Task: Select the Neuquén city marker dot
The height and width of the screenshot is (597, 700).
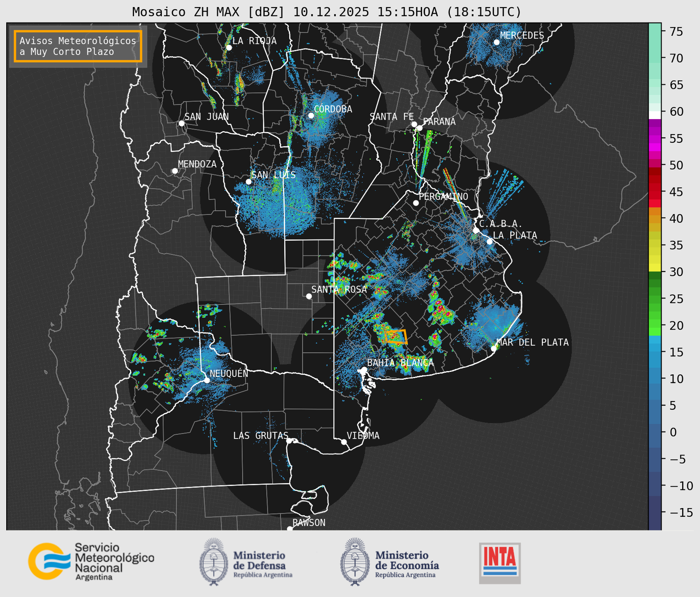Action: point(207,380)
